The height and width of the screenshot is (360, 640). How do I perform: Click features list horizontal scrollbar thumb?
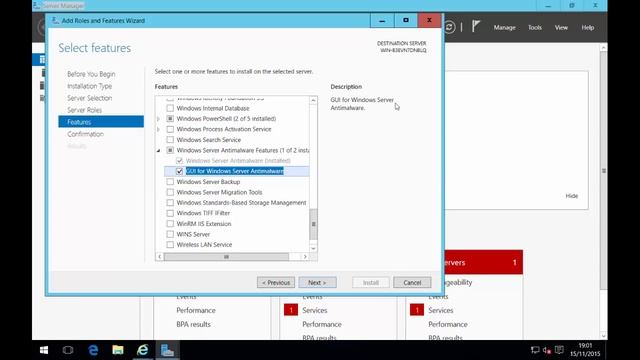(226, 257)
